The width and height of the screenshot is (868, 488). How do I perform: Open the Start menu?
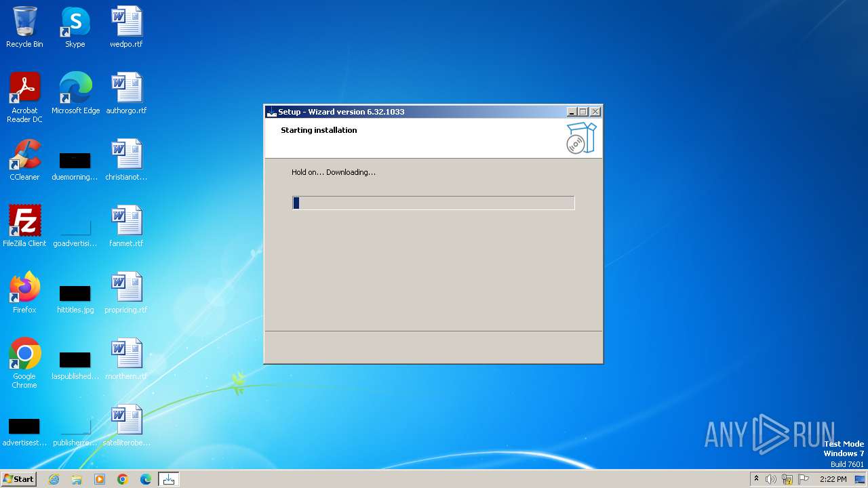[19, 479]
